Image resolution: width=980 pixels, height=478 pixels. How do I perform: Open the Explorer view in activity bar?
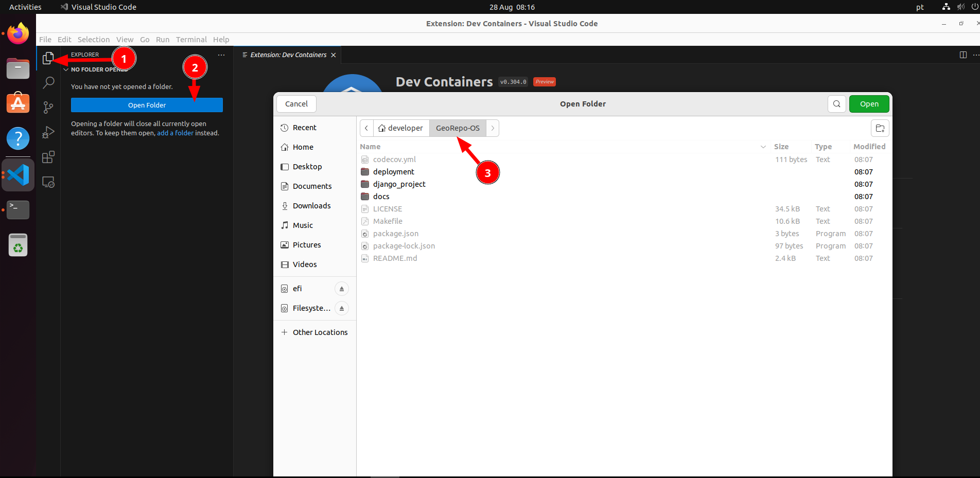pos(48,58)
